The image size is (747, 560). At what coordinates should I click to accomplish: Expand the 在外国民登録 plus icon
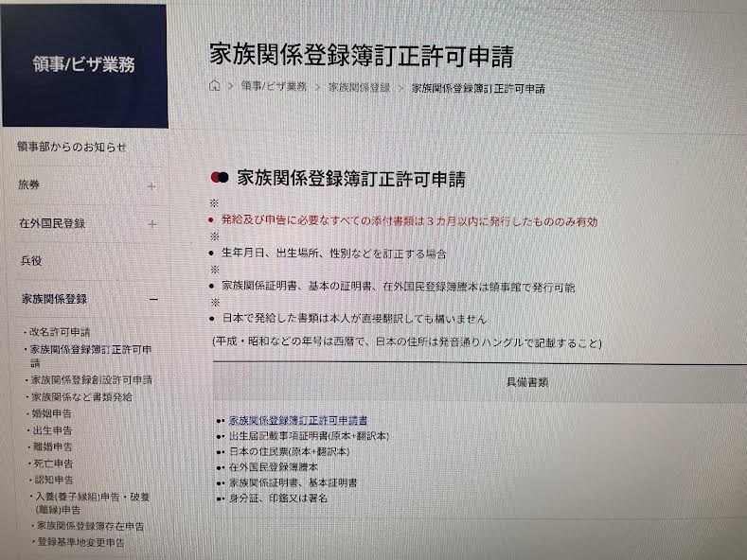click(x=152, y=224)
